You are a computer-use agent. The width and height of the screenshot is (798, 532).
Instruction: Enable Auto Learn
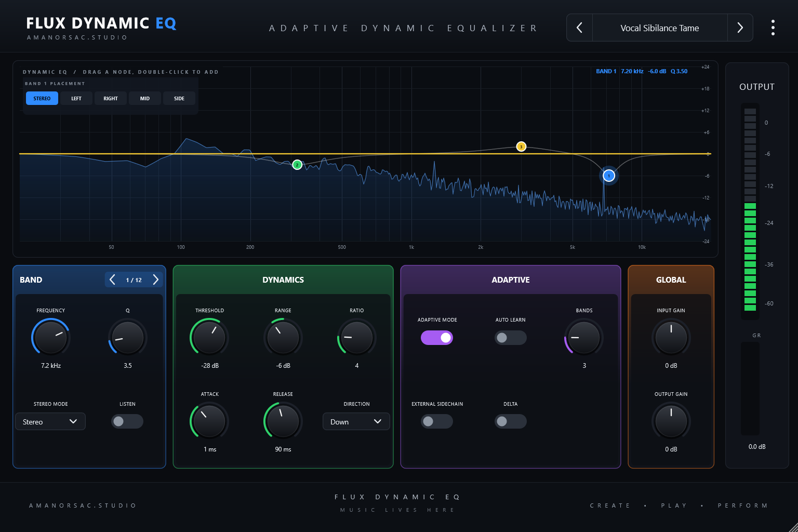pos(511,338)
